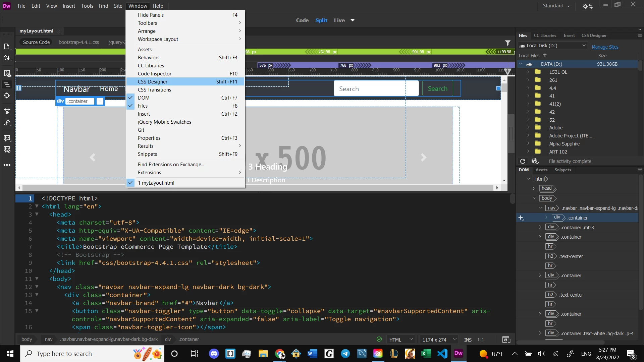Expand the head node in DOM panel

(x=534, y=188)
